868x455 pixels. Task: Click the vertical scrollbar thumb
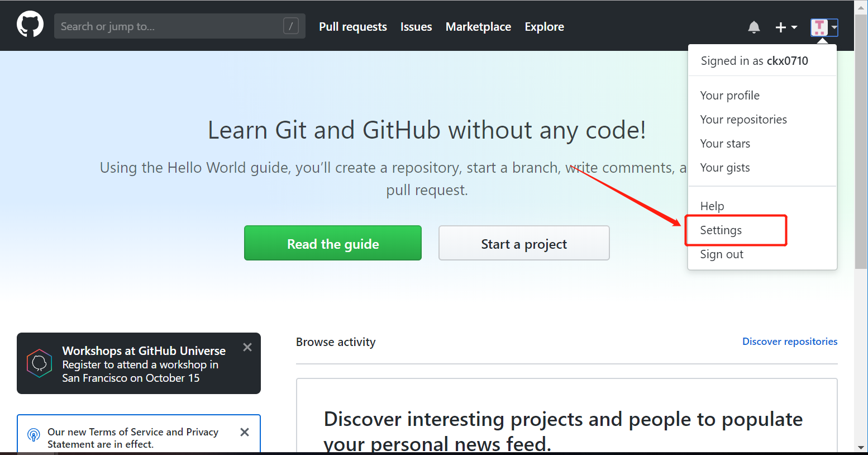point(861,142)
